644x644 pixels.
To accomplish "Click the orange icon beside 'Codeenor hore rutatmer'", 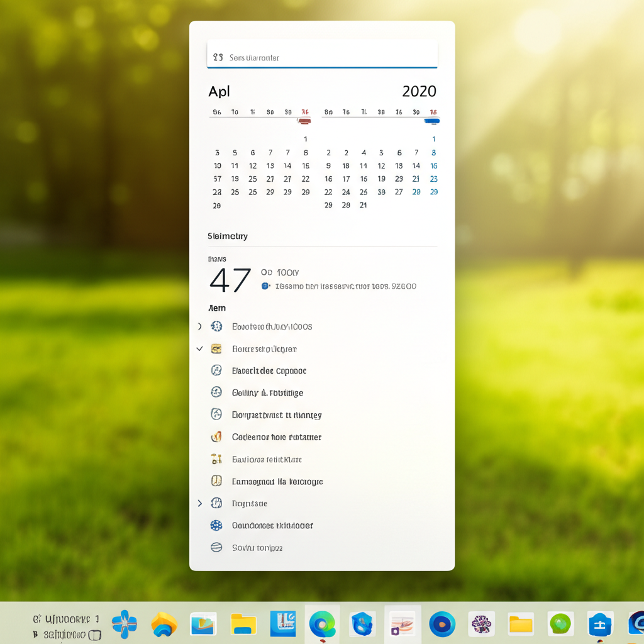I will [x=216, y=436].
